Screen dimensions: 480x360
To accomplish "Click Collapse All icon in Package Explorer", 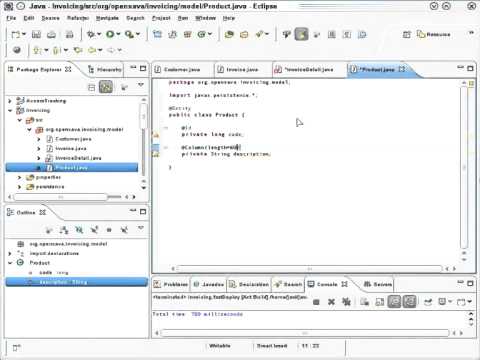I will coord(91,87).
